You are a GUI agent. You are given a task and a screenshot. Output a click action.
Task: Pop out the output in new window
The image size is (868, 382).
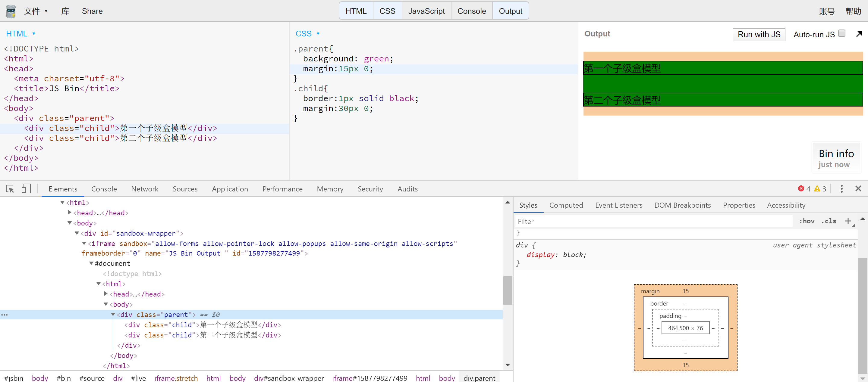click(x=859, y=34)
